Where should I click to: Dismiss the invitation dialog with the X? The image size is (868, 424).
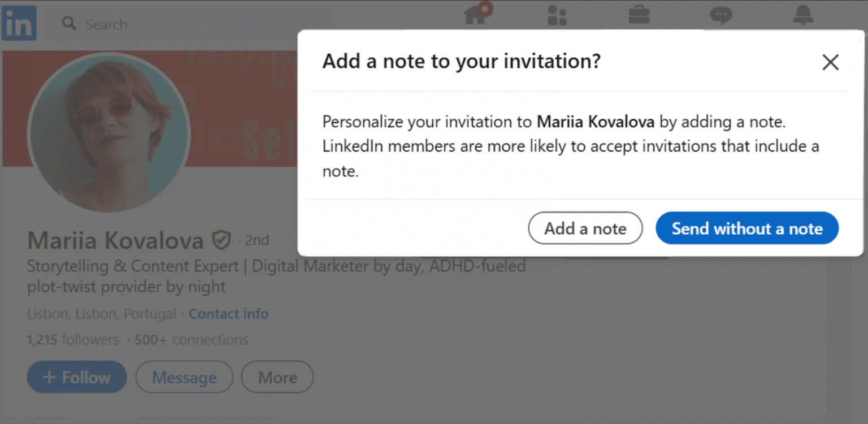pos(830,62)
